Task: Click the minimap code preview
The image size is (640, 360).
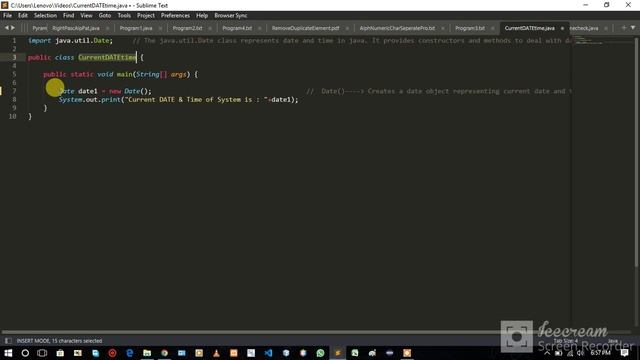Action: pyautogui.click(x=588, y=40)
